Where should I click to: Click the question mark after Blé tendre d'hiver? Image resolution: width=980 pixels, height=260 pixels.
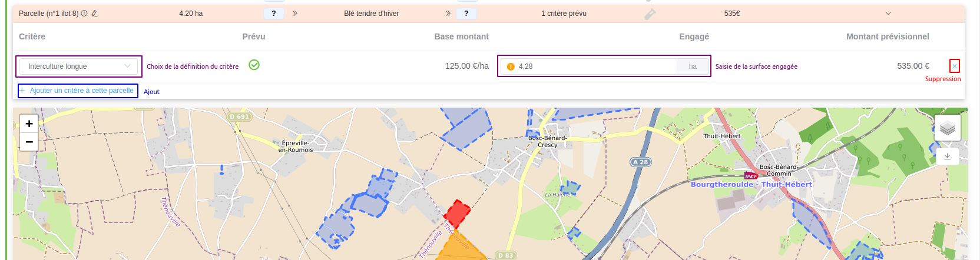click(466, 14)
